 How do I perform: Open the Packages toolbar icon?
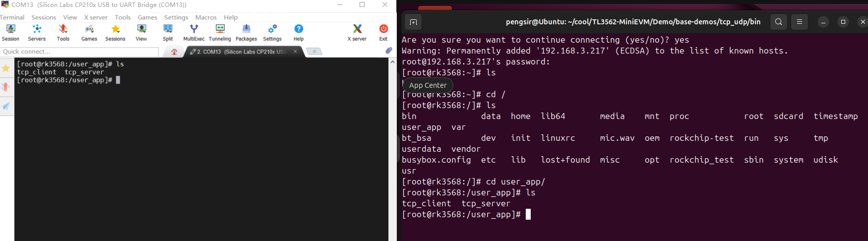(246, 32)
